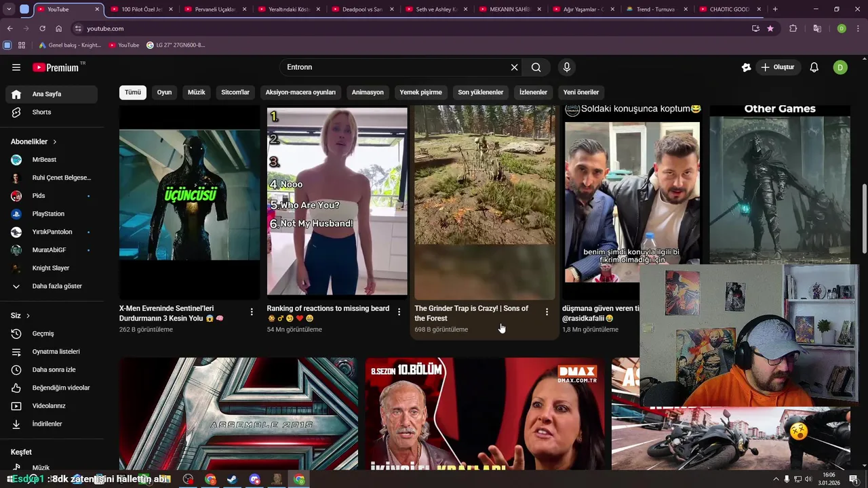Image resolution: width=868 pixels, height=488 pixels.
Task: Open options for Ranking of reactions video
Action: pos(399,312)
